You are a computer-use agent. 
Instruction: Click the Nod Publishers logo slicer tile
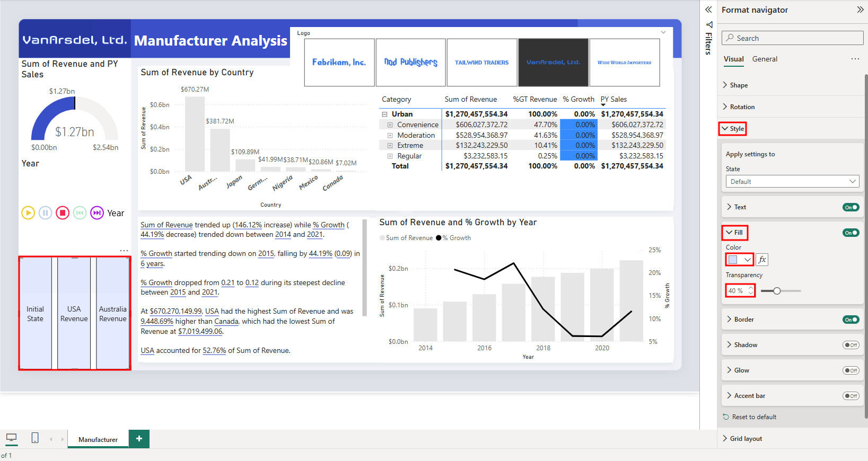click(411, 63)
